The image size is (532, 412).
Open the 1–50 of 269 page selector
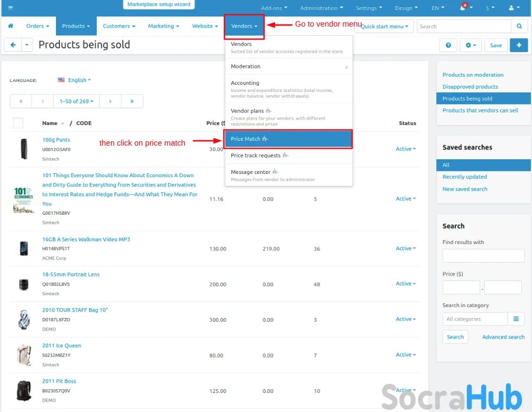pyautogui.click(x=76, y=101)
